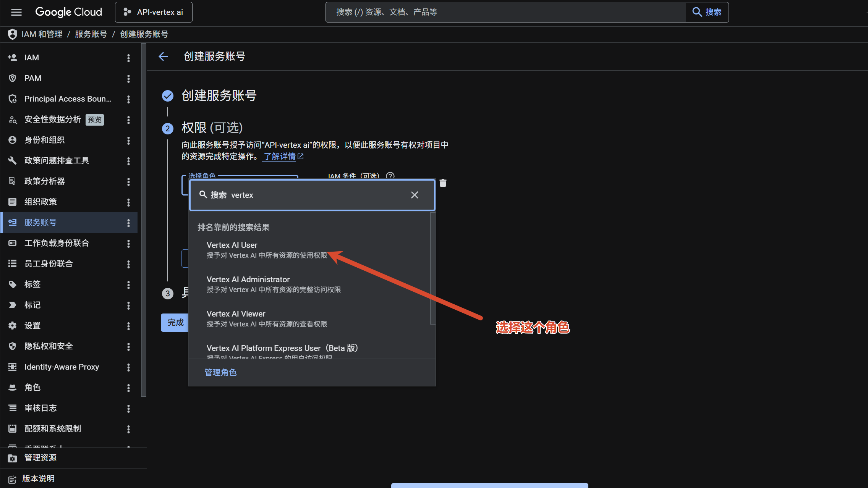The height and width of the screenshot is (488, 868).
Task: Open the API-vertex ai project picker
Action: pyautogui.click(x=154, y=12)
